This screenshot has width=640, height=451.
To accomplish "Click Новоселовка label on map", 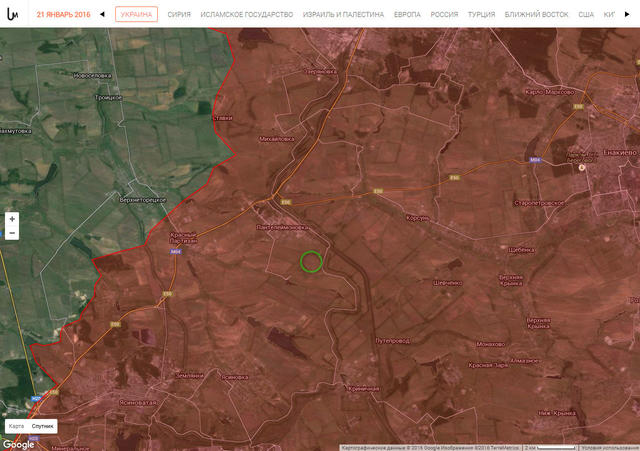I will 92,76.
